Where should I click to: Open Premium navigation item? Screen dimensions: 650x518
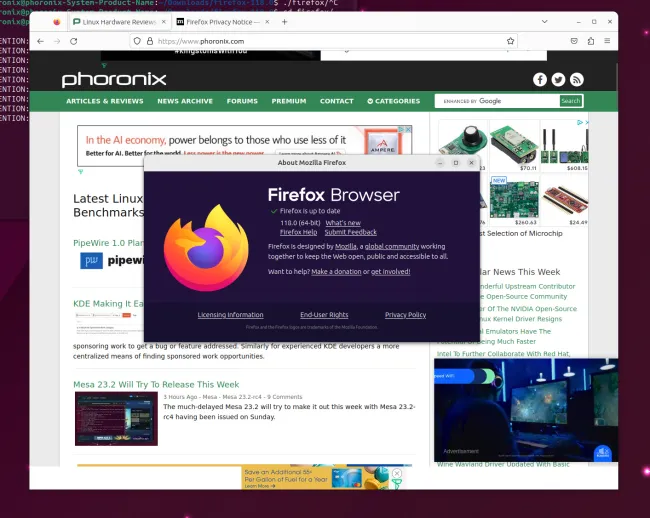coord(289,101)
